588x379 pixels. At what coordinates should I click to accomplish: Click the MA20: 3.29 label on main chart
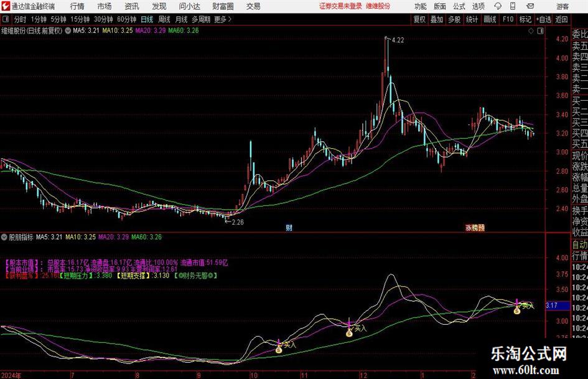coord(151,30)
